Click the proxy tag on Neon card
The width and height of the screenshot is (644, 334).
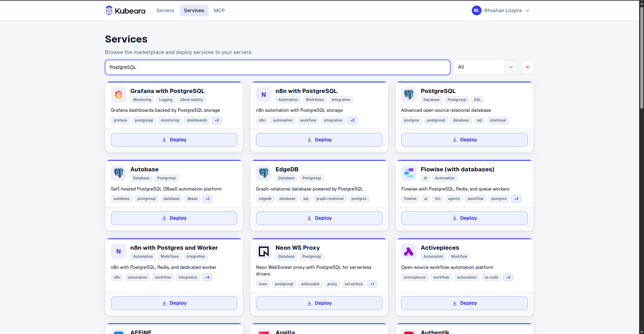pyautogui.click(x=332, y=284)
